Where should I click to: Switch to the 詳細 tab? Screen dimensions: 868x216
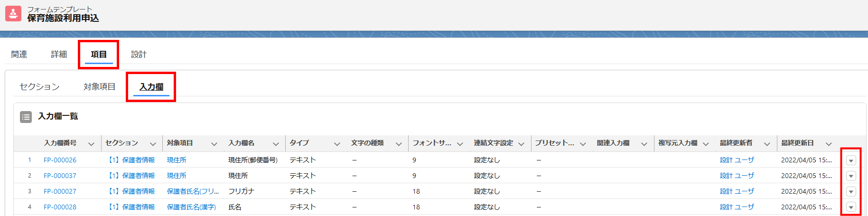click(59, 55)
